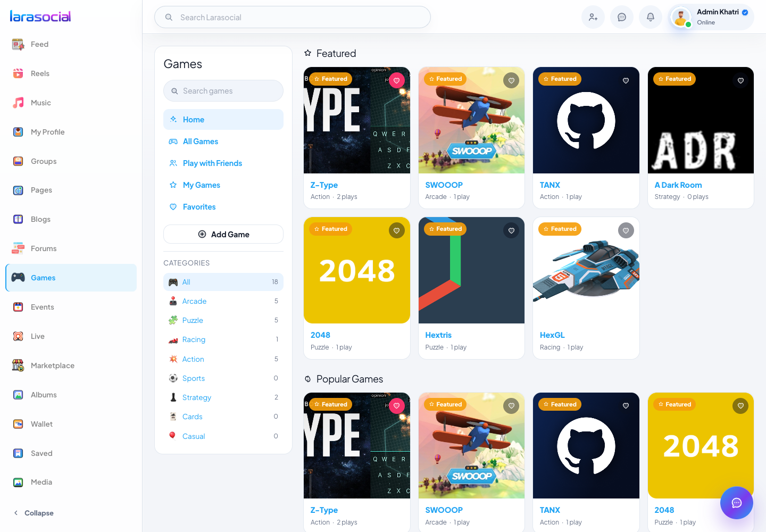Unfavorite Z-Type in the Featured section

[396, 80]
